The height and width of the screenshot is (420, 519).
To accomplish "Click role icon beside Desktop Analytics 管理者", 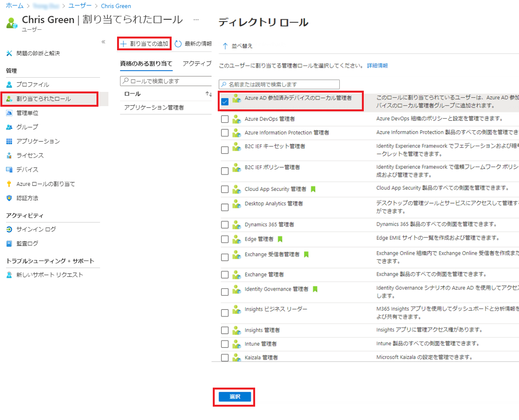I will click(x=237, y=204).
